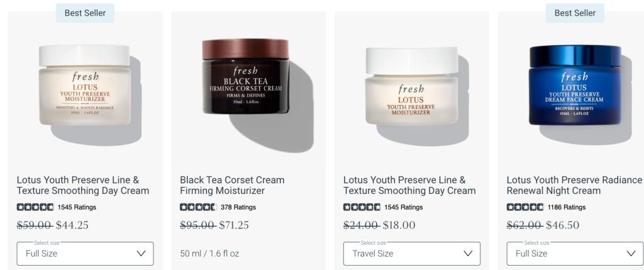Viewport: 644px width, 270px height.
Task: Click star rating icons above $18.00 price
Action: pyautogui.click(x=362, y=207)
